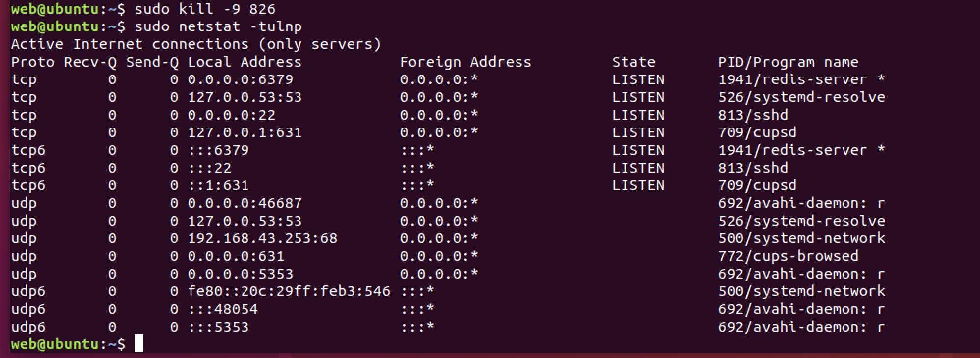980x358 pixels.
Task: Click the 772/cups-browsed program entry
Action: click(788, 256)
